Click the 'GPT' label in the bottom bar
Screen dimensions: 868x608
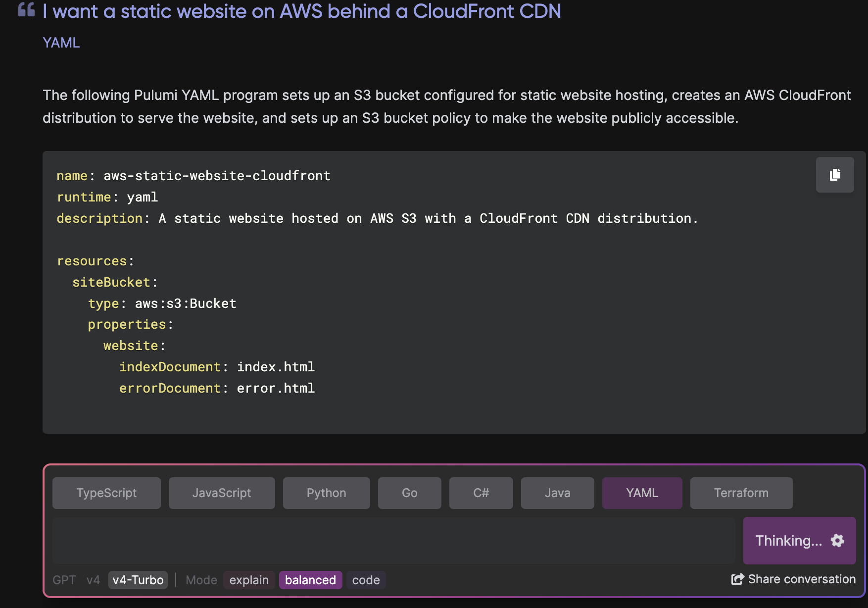tap(64, 580)
